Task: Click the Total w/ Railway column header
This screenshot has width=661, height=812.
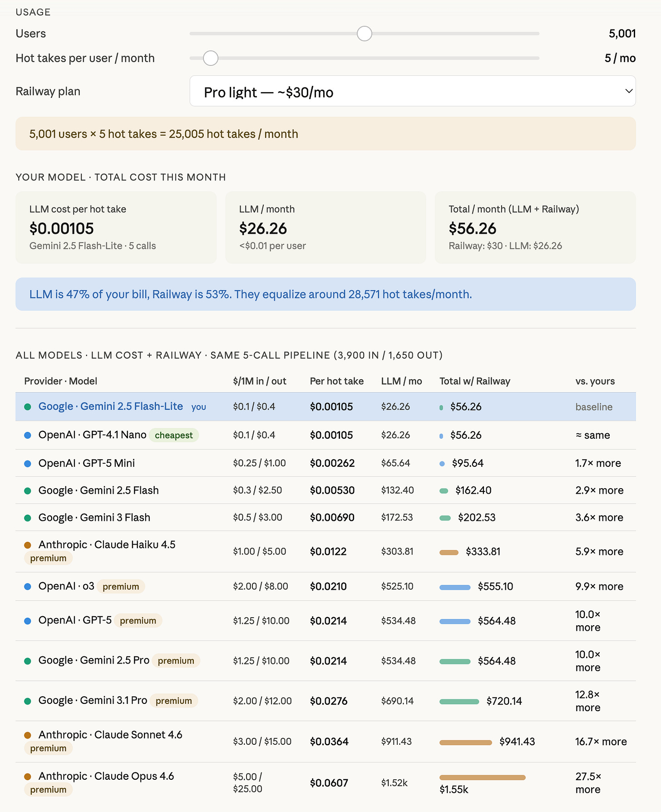Action: [x=475, y=381]
